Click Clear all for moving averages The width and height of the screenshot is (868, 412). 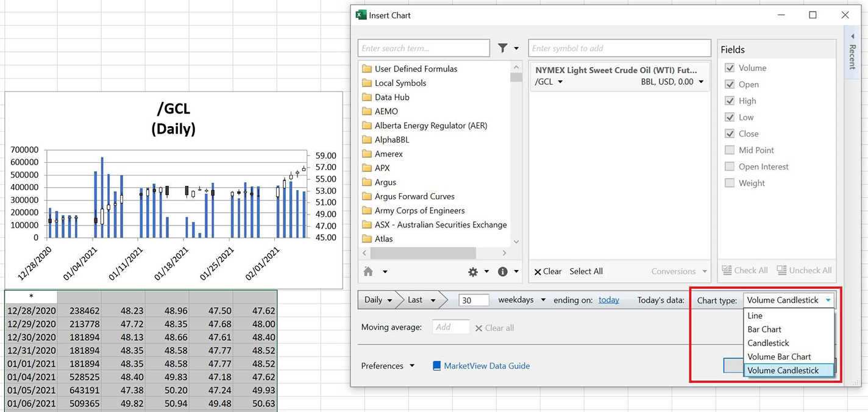[494, 328]
